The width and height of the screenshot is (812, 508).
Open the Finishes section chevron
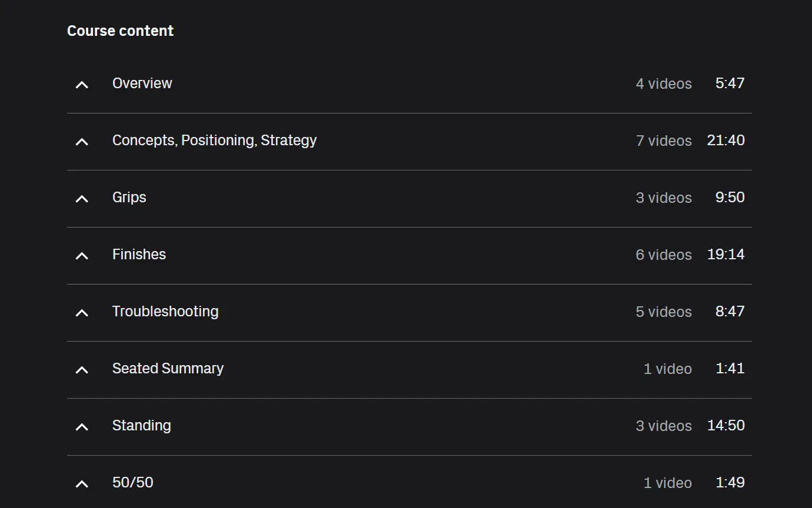(x=82, y=256)
